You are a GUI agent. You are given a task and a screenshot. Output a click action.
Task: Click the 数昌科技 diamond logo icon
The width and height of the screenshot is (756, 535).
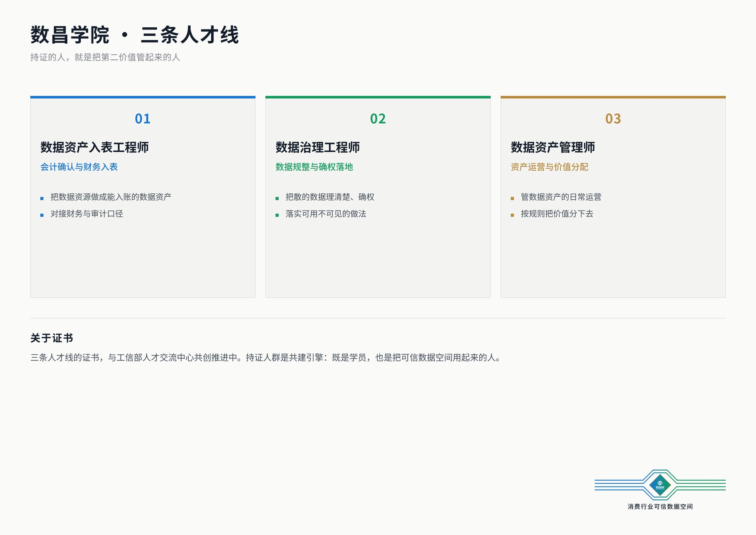click(660, 485)
